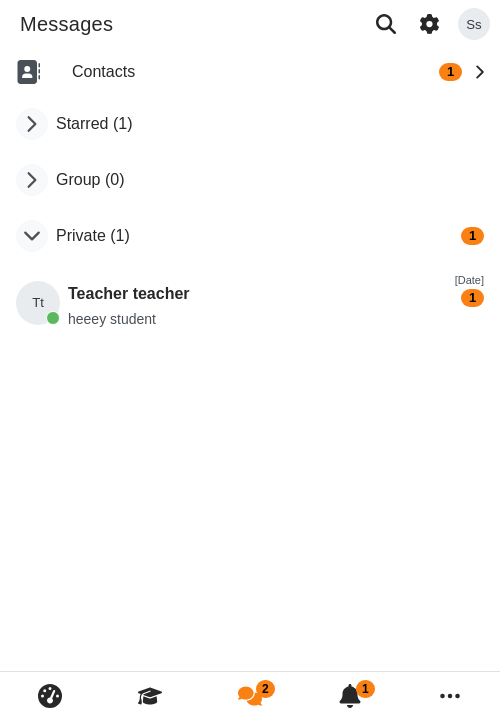500x720 pixels.
Task: Expand the Group conversations section
Action: (x=32, y=180)
